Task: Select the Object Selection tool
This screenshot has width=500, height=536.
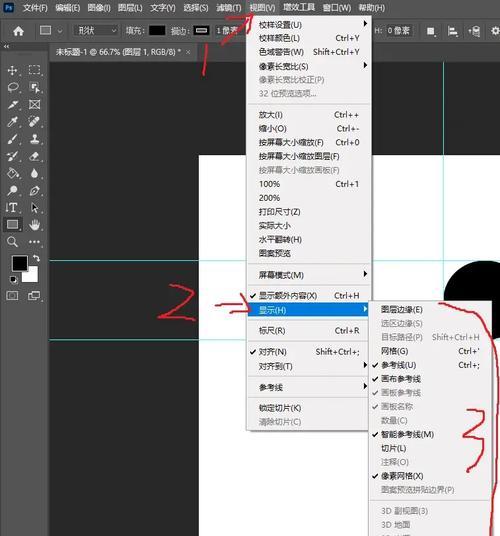Action: click(x=35, y=88)
